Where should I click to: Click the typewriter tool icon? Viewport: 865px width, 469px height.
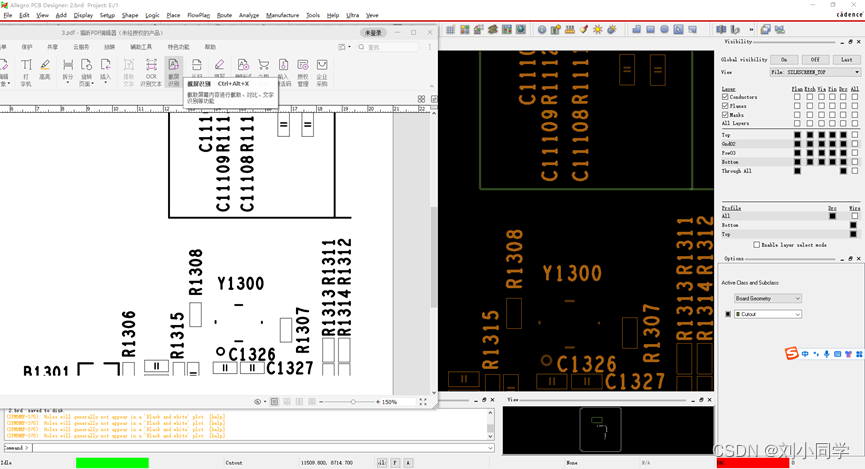click(26, 67)
